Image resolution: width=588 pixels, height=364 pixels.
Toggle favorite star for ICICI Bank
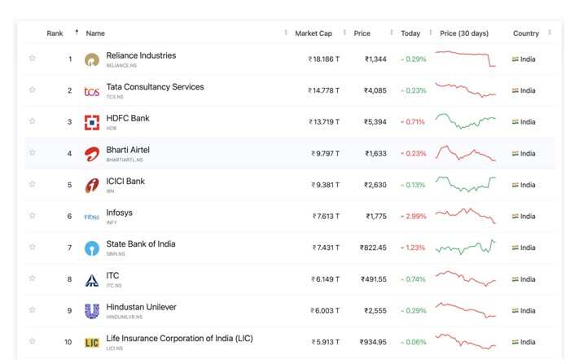click(33, 184)
